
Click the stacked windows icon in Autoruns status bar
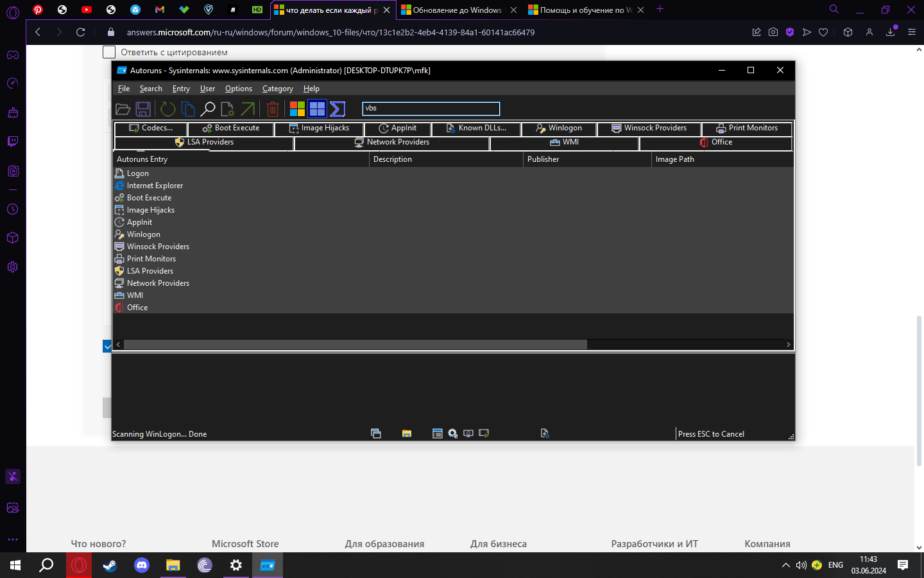[376, 433]
